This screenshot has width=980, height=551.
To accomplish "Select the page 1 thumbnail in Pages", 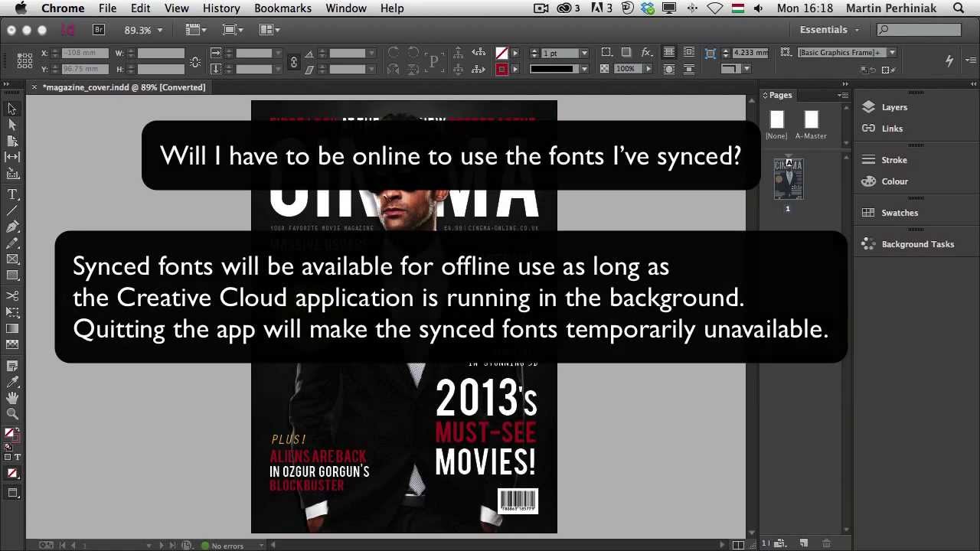I will pos(788,179).
